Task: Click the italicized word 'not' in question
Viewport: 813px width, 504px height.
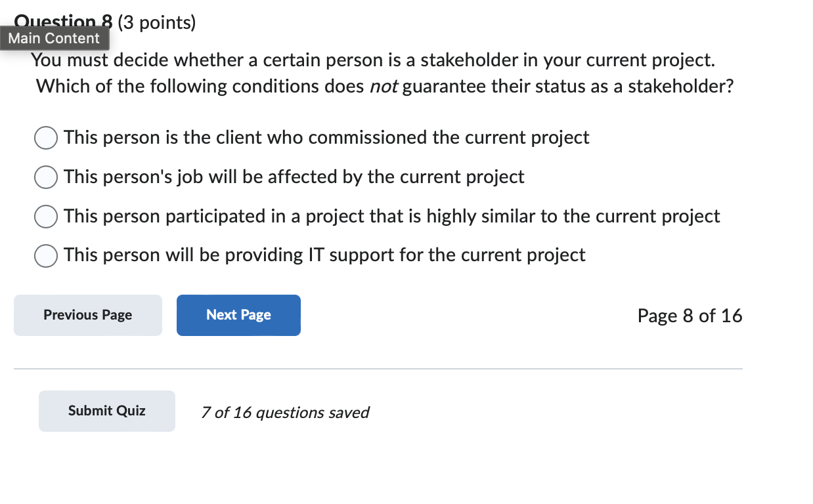Action: (x=384, y=87)
